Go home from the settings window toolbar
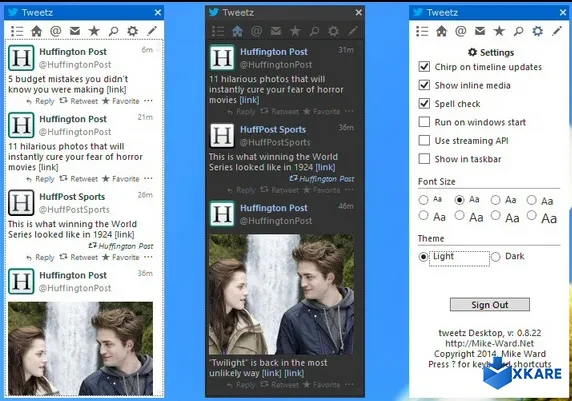 (441, 31)
